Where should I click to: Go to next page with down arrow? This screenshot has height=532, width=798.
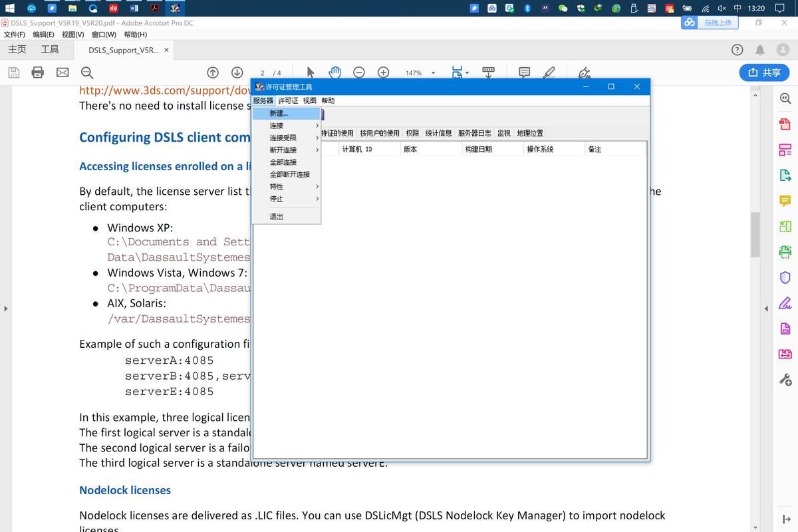click(237, 72)
